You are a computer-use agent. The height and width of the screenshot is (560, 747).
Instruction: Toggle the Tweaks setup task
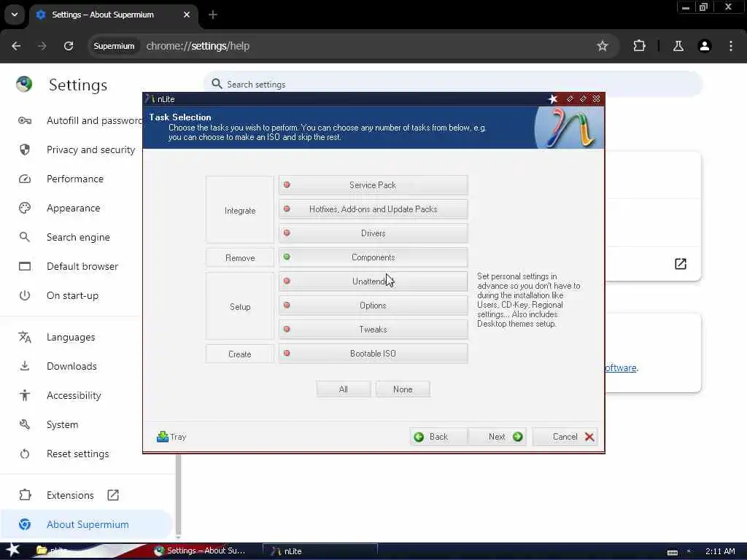coord(373,330)
